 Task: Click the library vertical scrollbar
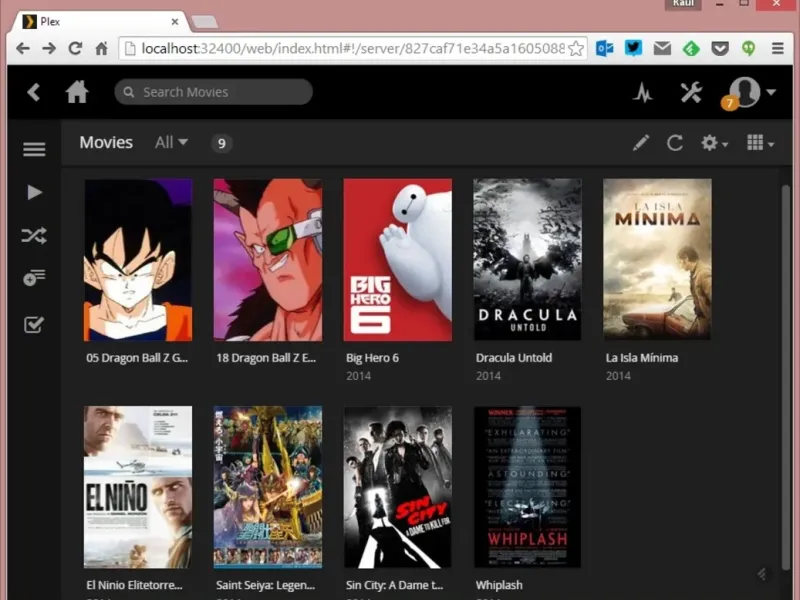[x=786, y=378]
